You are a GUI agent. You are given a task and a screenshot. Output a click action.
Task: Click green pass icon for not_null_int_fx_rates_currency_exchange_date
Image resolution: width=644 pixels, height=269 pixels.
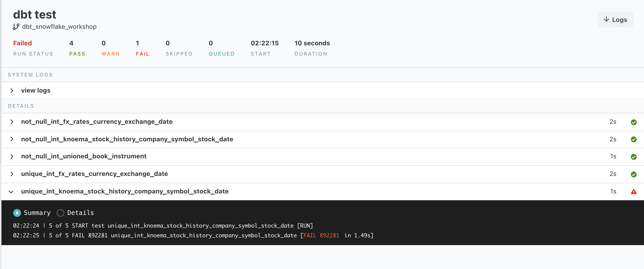(x=633, y=122)
